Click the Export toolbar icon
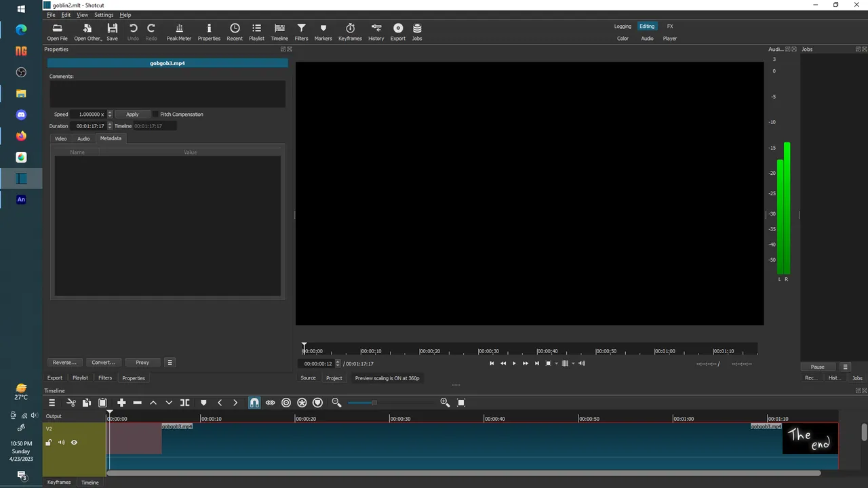The width and height of the screenshot is (868, 488). click(397, 32)
